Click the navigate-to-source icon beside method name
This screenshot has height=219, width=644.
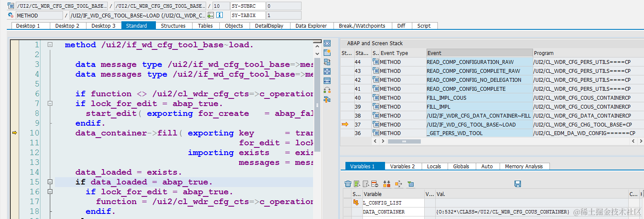(x=210, y=15)
